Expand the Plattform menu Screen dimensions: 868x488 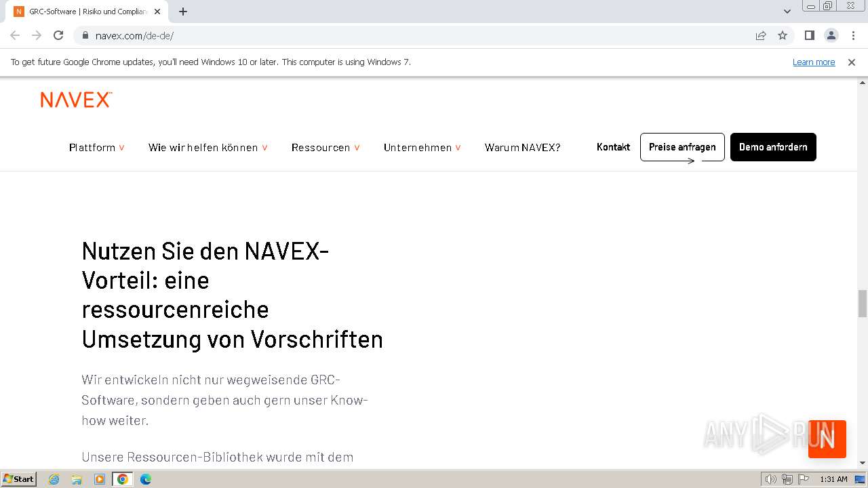97,147
